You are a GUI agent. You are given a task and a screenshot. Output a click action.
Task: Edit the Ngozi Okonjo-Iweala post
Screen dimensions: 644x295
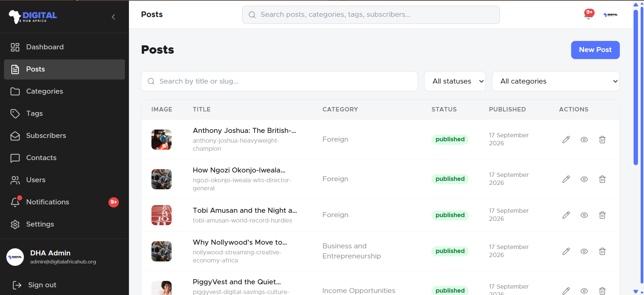pos(566,179)
